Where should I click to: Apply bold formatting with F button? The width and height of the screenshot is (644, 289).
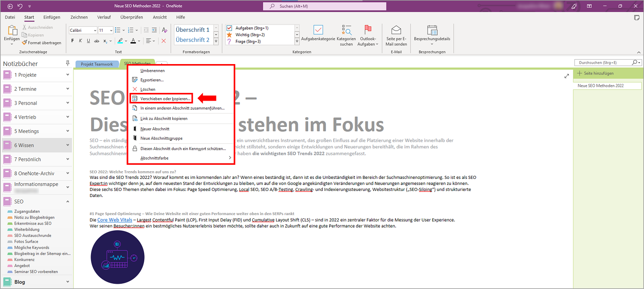tap(73, 41)
